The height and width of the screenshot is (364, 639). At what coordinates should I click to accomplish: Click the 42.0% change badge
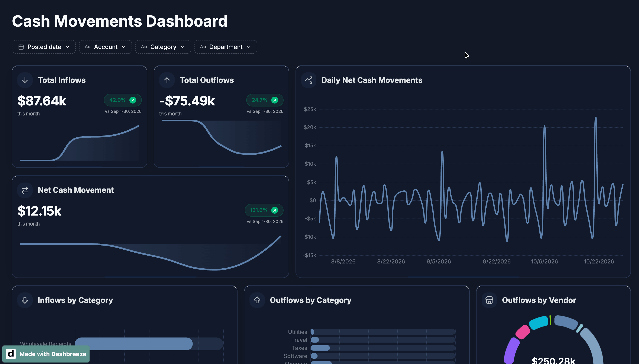(123, 100)
